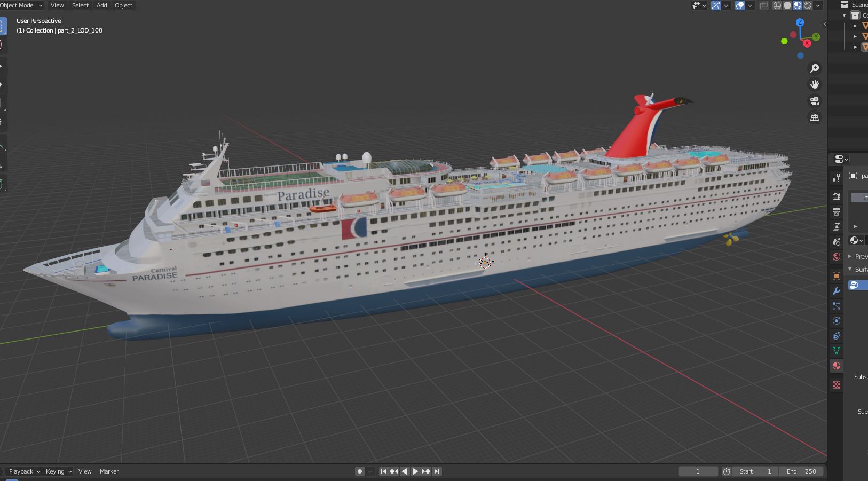The height and width of the screenshot is (481, 868).
Task: Open the Keying dropdown in timeline
Action: [58, 471]
